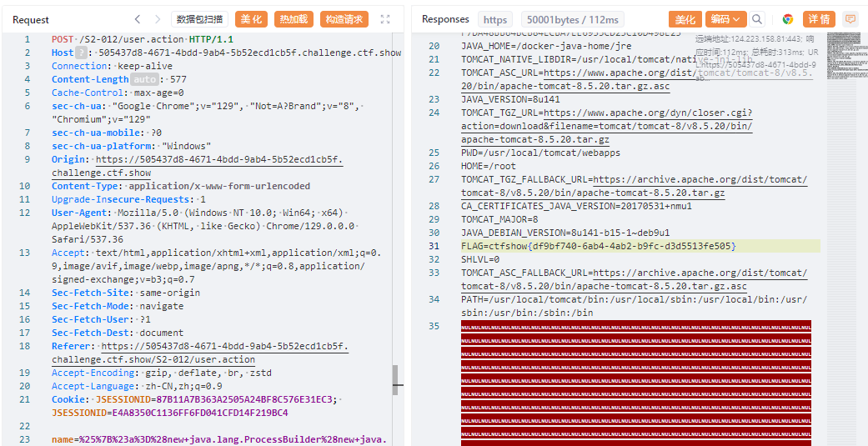Open response in Chrome browser icon
868x446 pixels.
click(788, 19)
